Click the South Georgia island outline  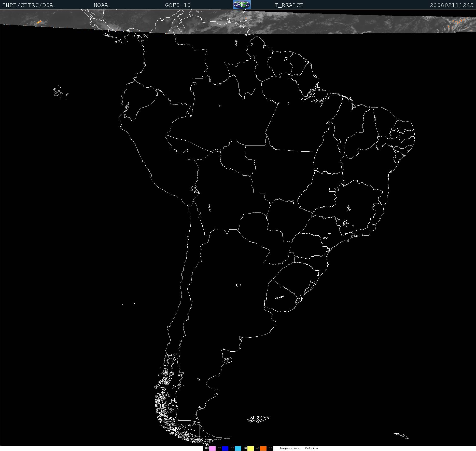pyautogui.click(x=402, y=435)
